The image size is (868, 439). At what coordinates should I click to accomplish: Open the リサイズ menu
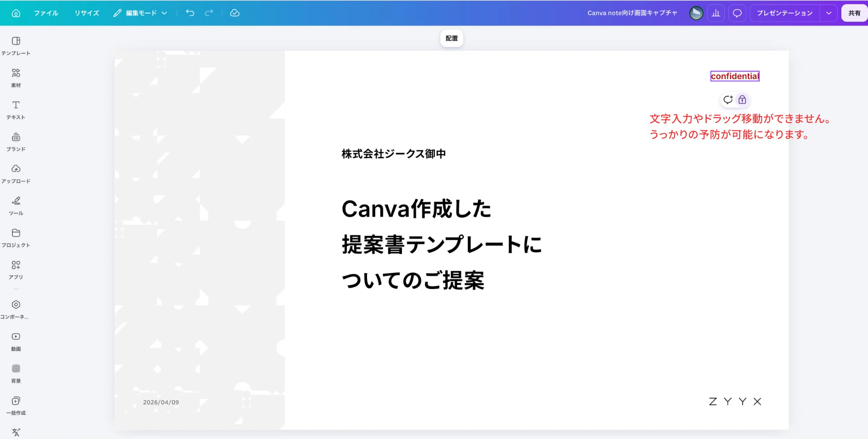click(x=87, y=13)
